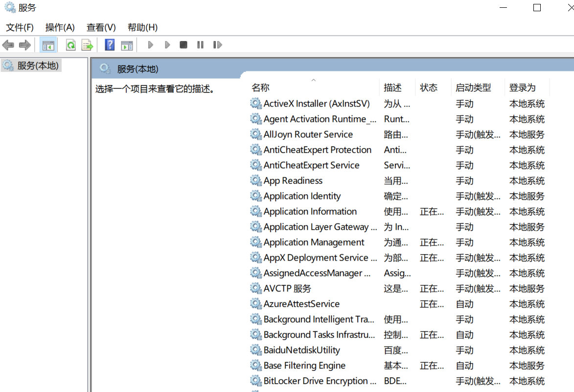Screen dimensions: 574x392
Task: Click the Refresh toolbar icon
Action: pyautogui.click(x=70, y=45)
